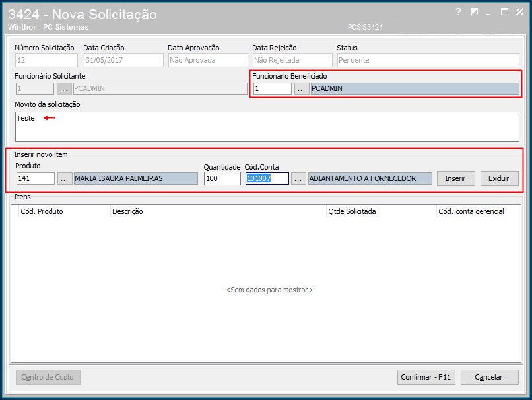
Task: Click the MARIA ISAURA PALMEIRAS product name field
Action: pyautogui.click(x=136, y=178)
